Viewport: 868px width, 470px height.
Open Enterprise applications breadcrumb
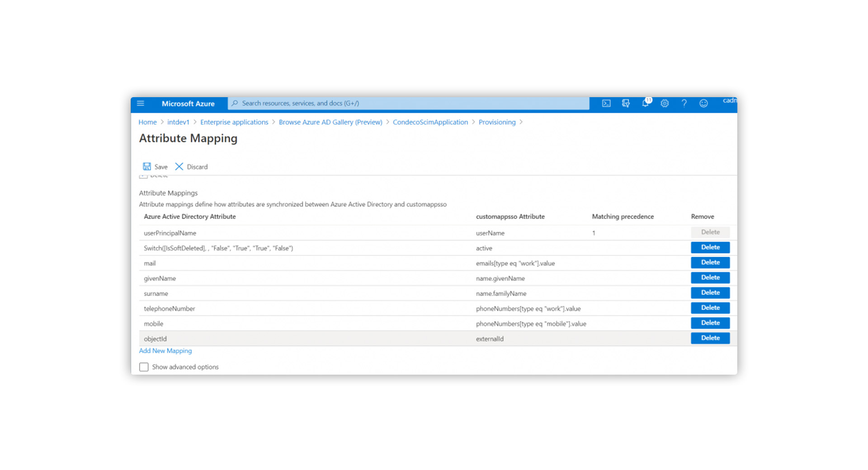coord(234,122)
